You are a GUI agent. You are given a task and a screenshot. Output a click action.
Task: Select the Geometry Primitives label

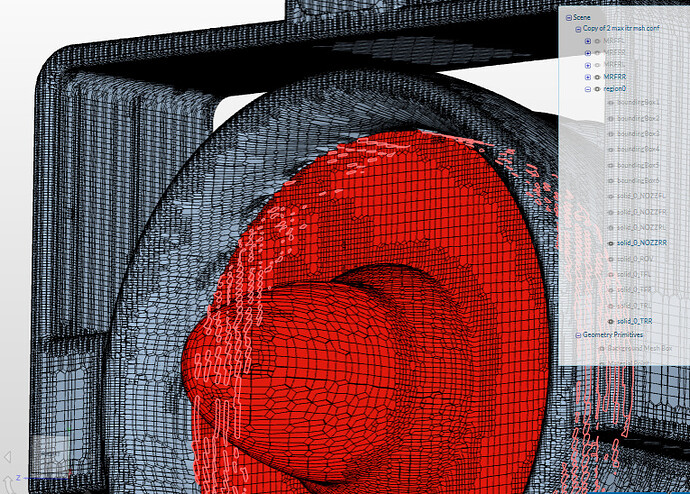coord(613,335)
